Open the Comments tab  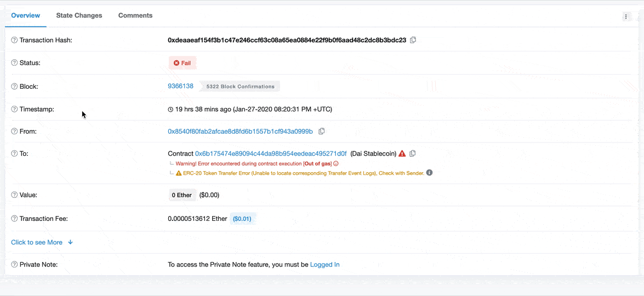(x=135, y=15)
